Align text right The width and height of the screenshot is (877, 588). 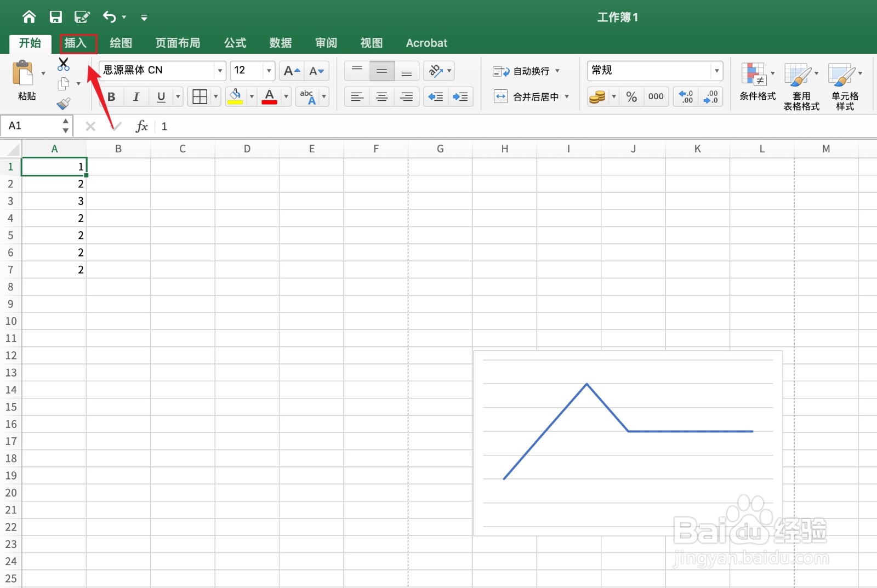click(407, 97)
